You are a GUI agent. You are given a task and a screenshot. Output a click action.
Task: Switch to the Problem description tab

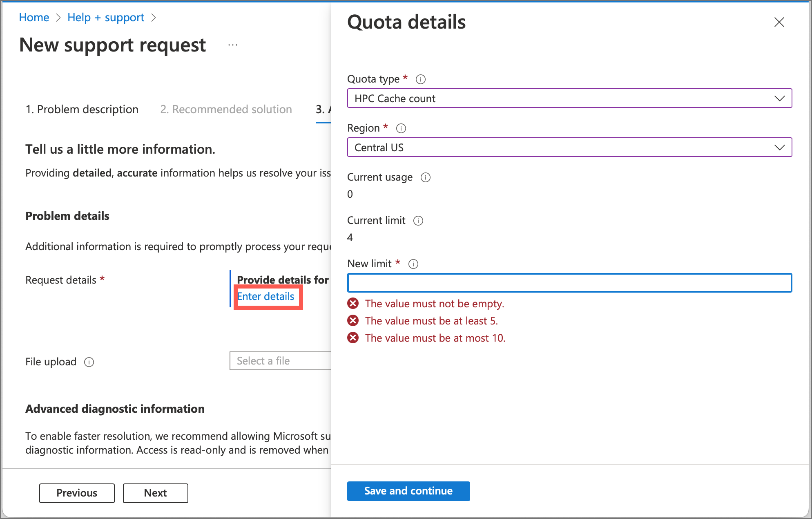click(82, 109)
